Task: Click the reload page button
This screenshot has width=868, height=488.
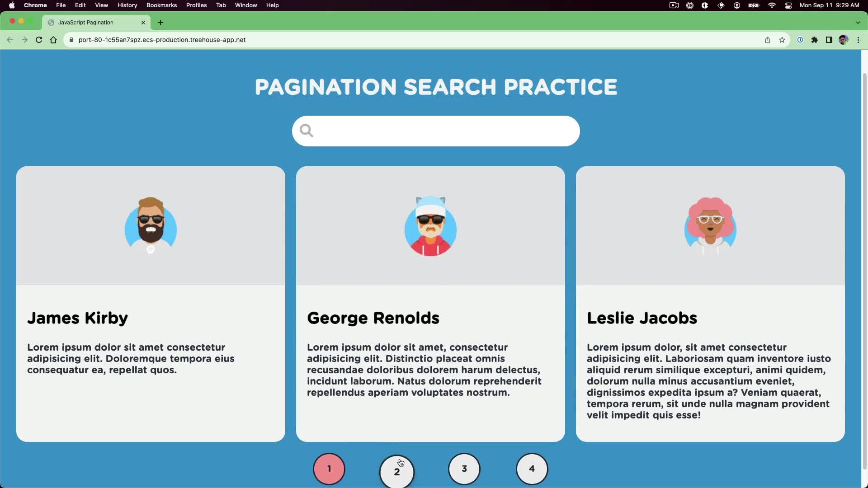Action: 39,40
